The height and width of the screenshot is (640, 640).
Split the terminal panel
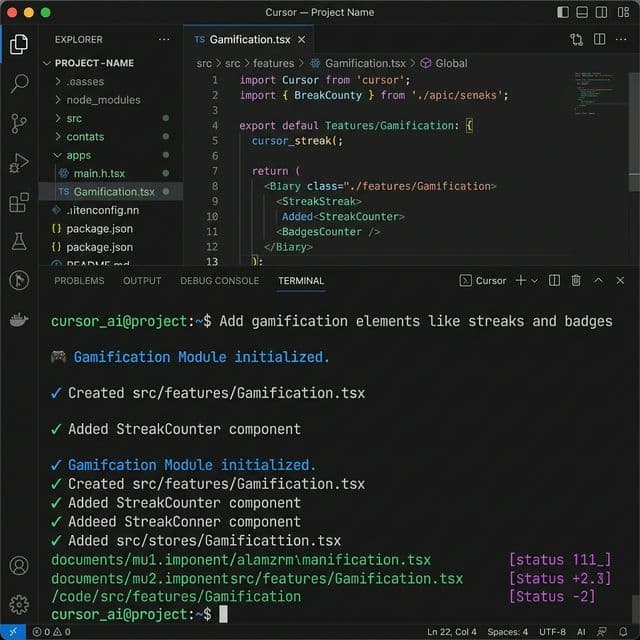[554, 280]
